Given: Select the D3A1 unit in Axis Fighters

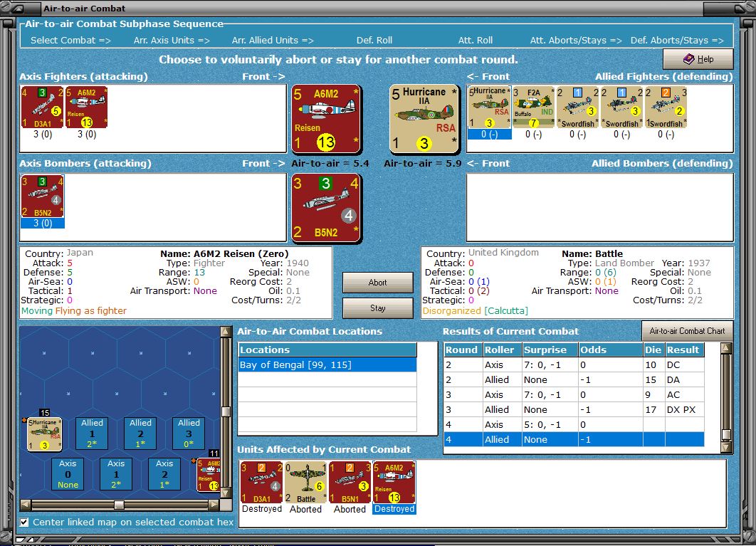Looking at the screenshot, I should (x=43, y=107).
